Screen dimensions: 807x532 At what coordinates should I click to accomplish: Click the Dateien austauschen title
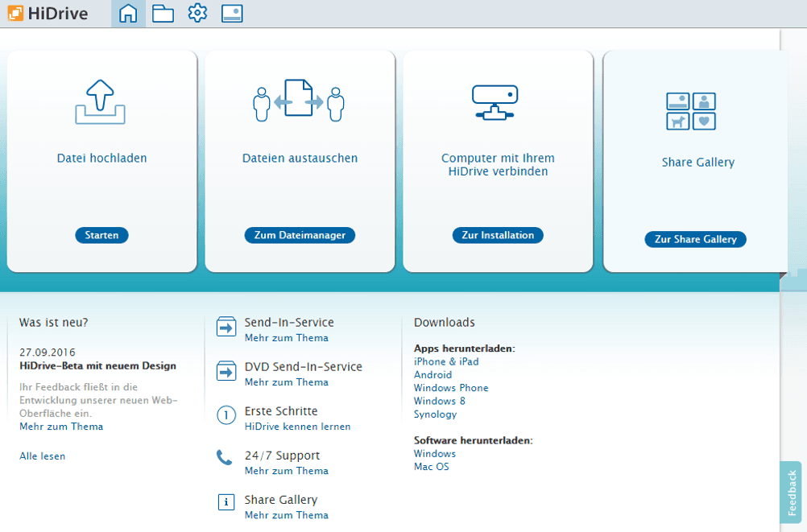pyautogui.click(x=300, y=159)
